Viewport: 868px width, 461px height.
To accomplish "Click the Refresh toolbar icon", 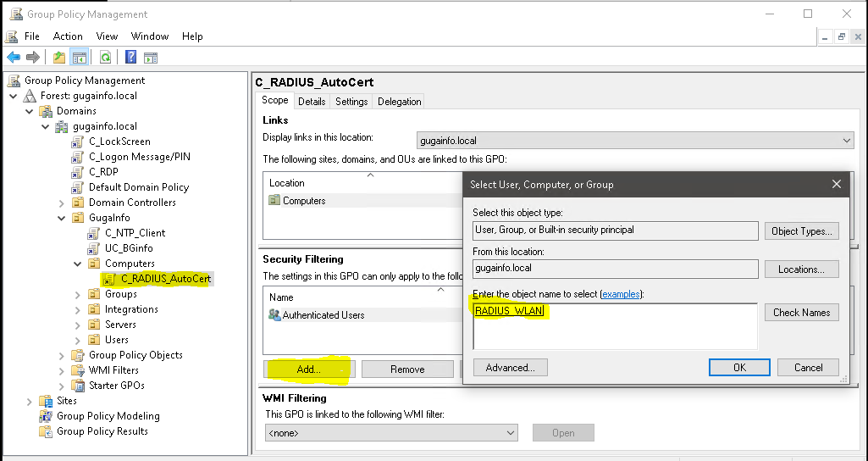I will (x=105, y=58).
